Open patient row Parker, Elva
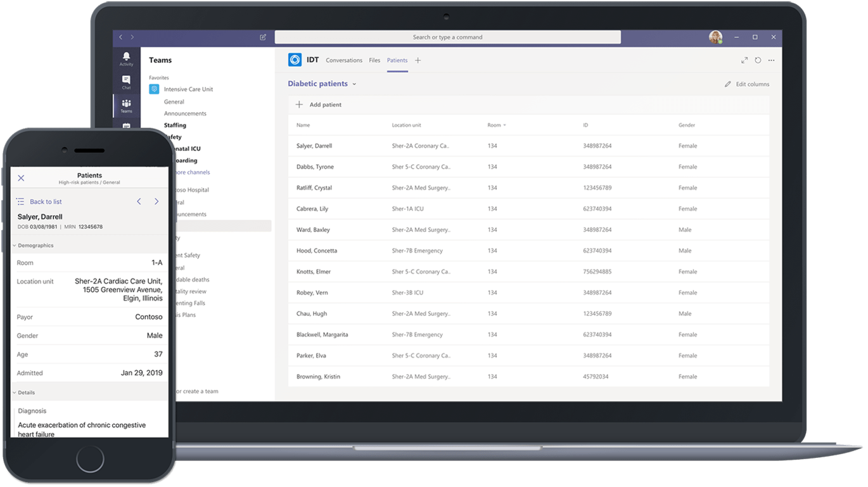Screen dimensions: 868x487 point(528,355)
